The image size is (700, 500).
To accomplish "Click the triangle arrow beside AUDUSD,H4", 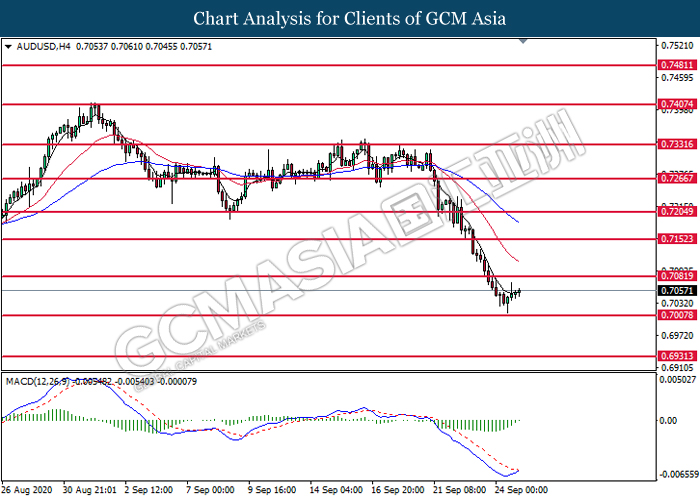I will pos(8,46).
